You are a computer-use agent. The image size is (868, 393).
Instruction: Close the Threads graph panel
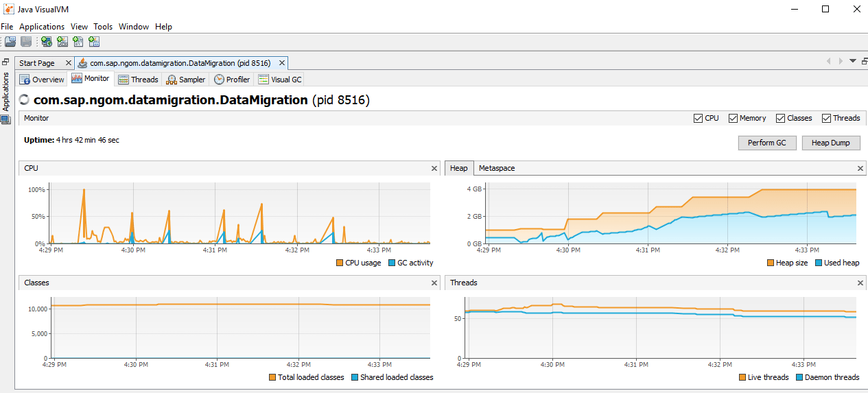[x=860, y=283]
